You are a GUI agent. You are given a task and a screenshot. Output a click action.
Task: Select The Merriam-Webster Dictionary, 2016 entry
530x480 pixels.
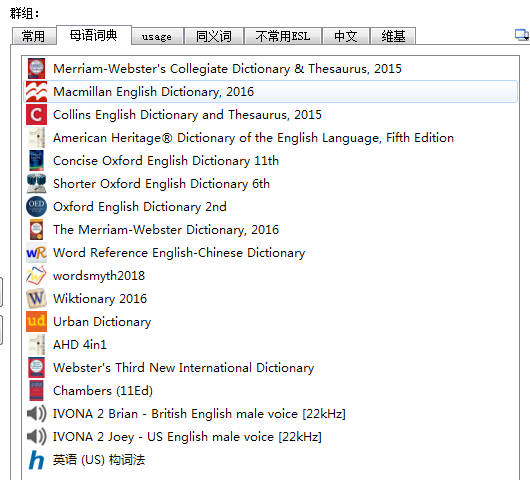pyautogui.click(x=271, y=230)
